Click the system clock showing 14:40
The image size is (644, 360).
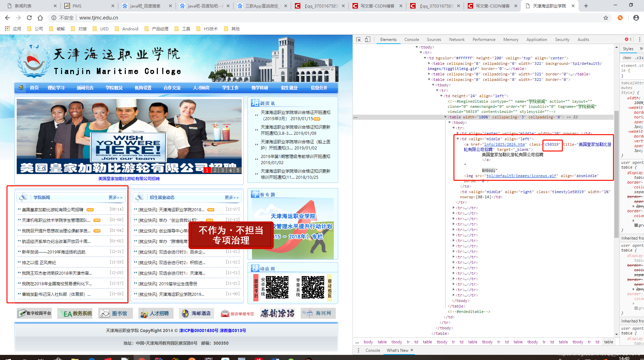[624, 358]
